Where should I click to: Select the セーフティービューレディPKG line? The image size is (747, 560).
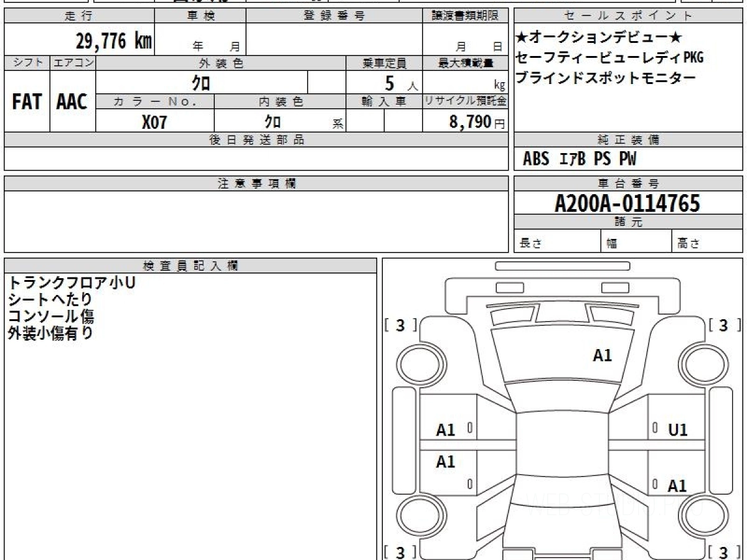[x=610, y=58]
